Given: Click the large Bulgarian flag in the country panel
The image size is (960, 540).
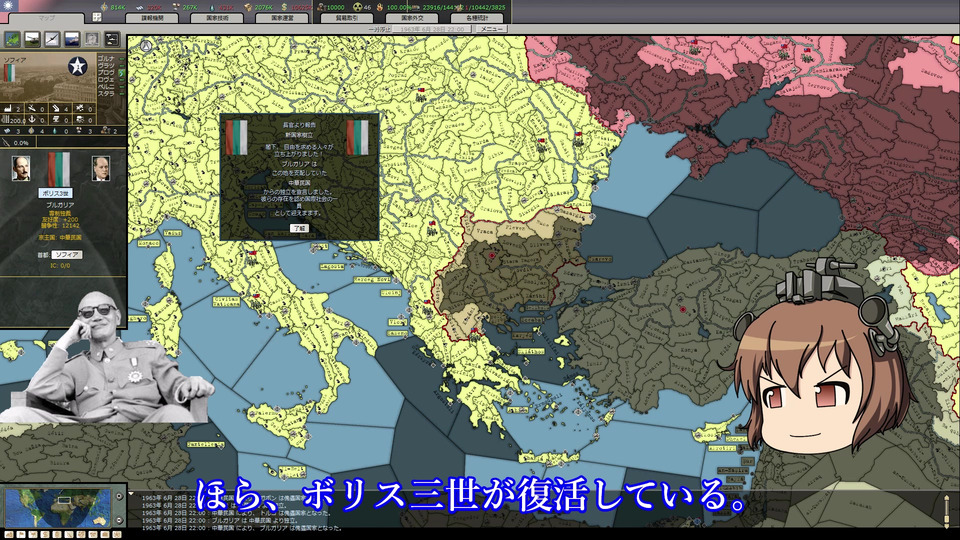Looking at the screenshot, I should coord(59,169).
